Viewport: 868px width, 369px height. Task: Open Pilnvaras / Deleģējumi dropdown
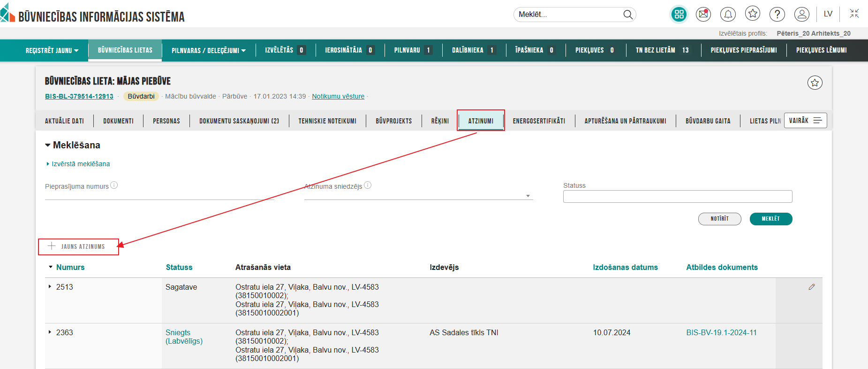pyautogui.click(x=209, y=51)
